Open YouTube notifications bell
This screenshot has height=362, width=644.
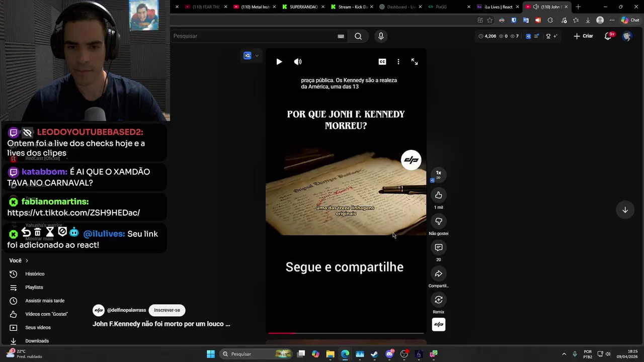608,36
